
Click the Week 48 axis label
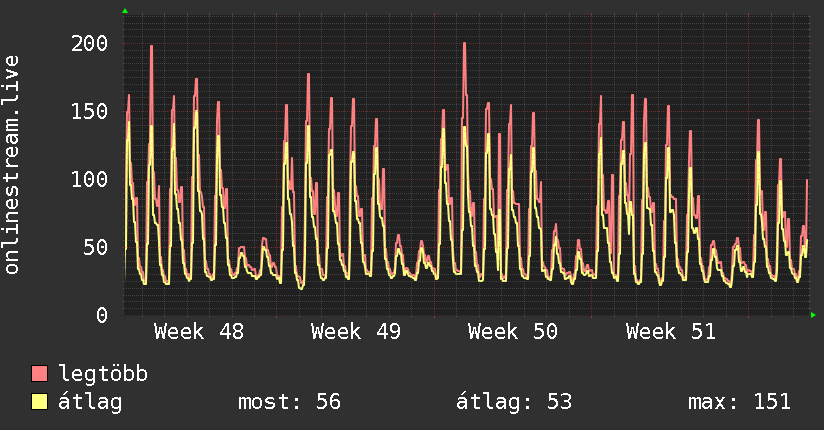(199, 332)
